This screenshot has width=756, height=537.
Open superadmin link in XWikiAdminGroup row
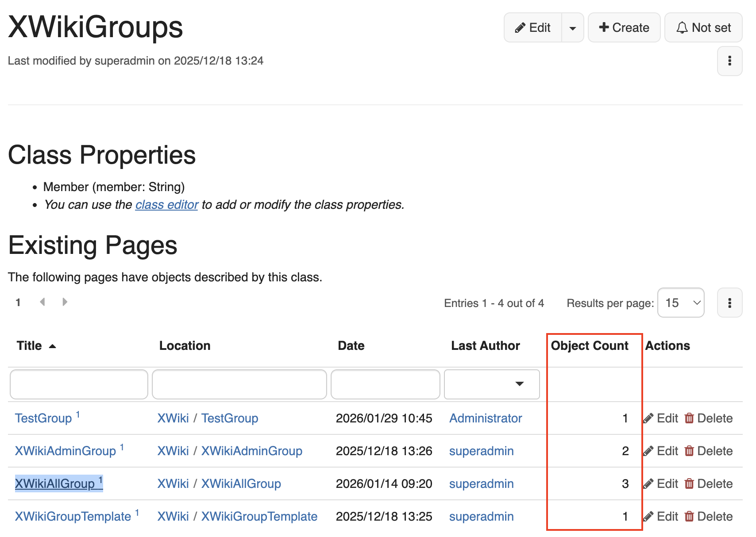(x=482, y=451)
